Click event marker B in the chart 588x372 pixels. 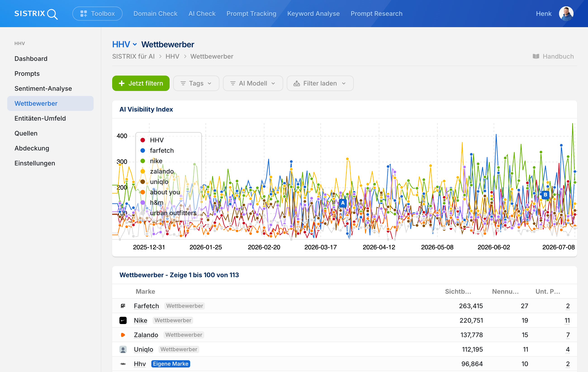(x=545, y=195)
